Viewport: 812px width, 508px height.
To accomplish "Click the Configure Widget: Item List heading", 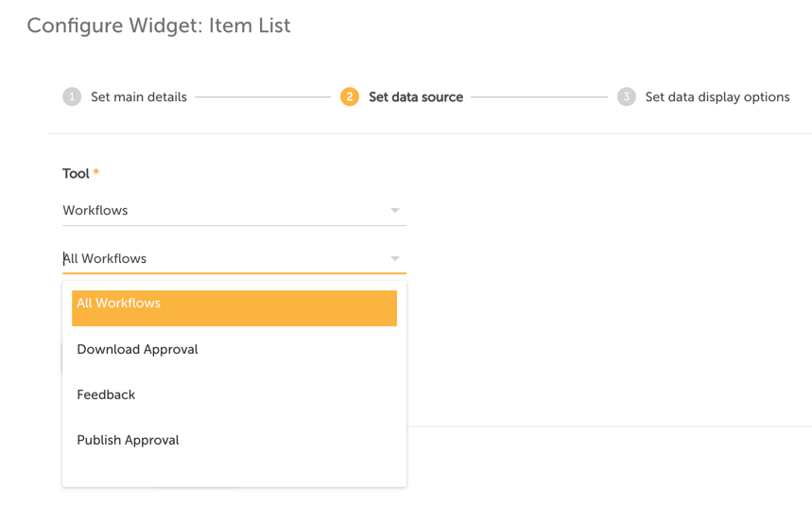I will coord(159,26).
